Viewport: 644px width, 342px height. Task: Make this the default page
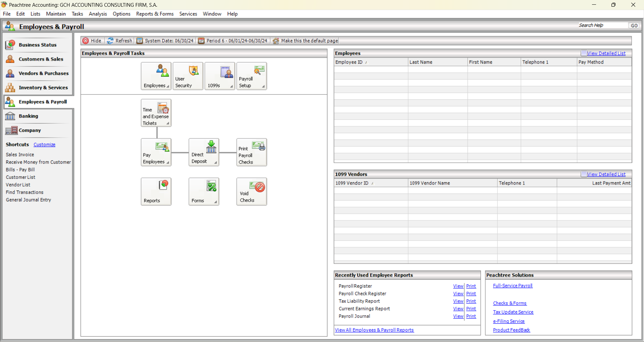point(305,41)
